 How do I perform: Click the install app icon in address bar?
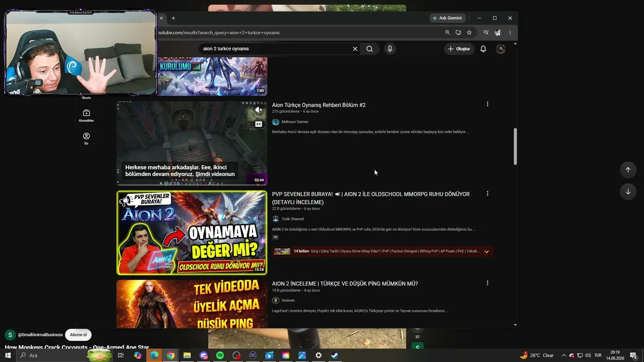coord(458,33)
